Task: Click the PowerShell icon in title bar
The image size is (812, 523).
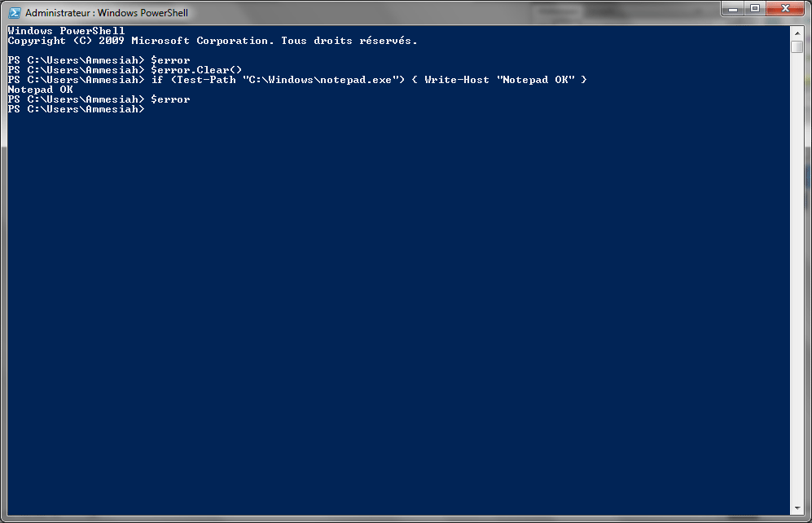Action: tap(15, 12)
